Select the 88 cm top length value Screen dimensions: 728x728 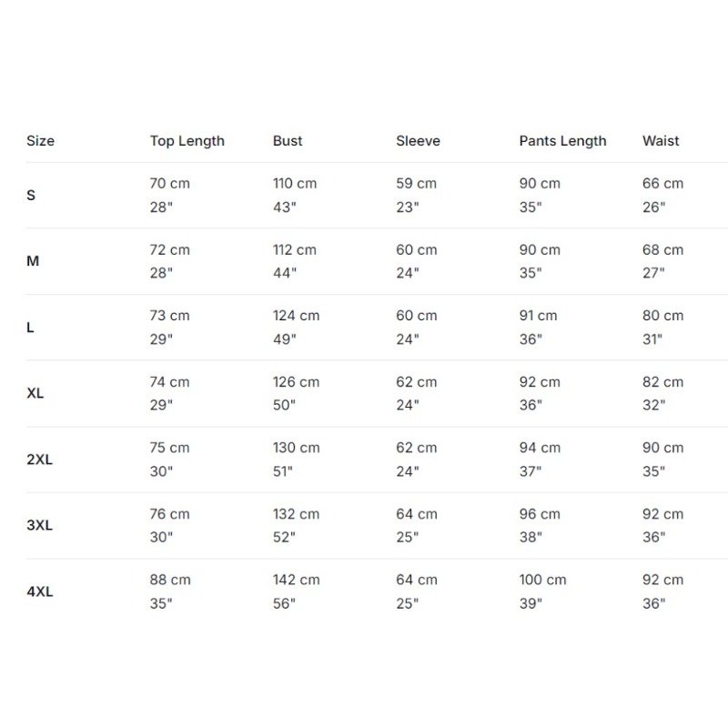point(170,580)
